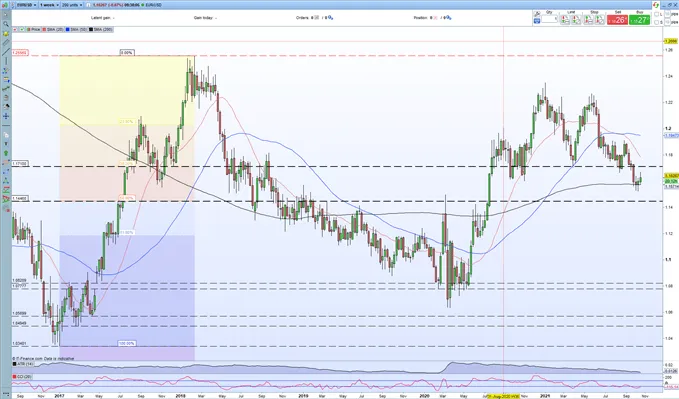Click the 61.80% Fibonacci label
679x399 pixels.
point(127,233)
